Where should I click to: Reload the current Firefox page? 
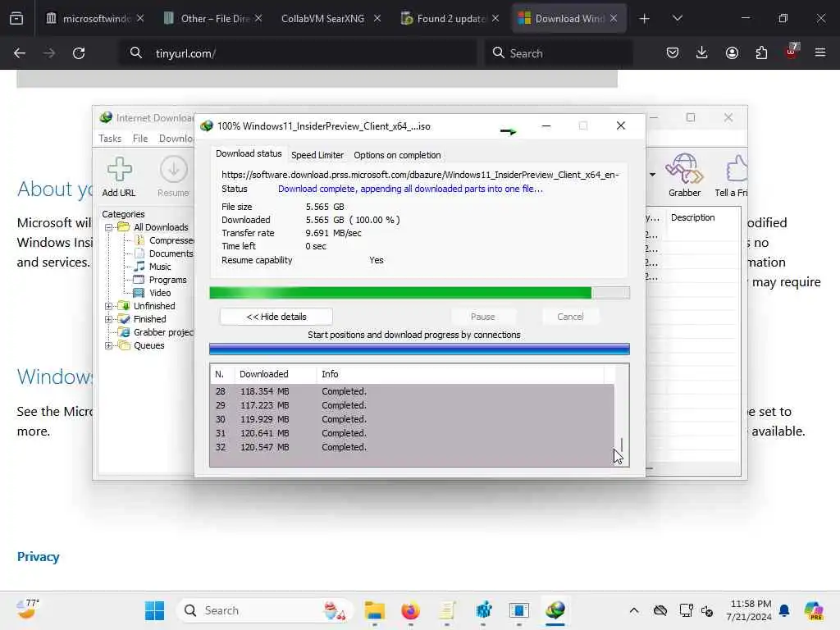[x=79, y=53]
